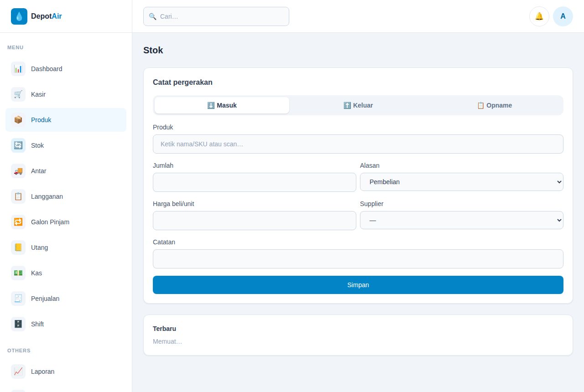Click the Simpan button

[x=358, y=285]
